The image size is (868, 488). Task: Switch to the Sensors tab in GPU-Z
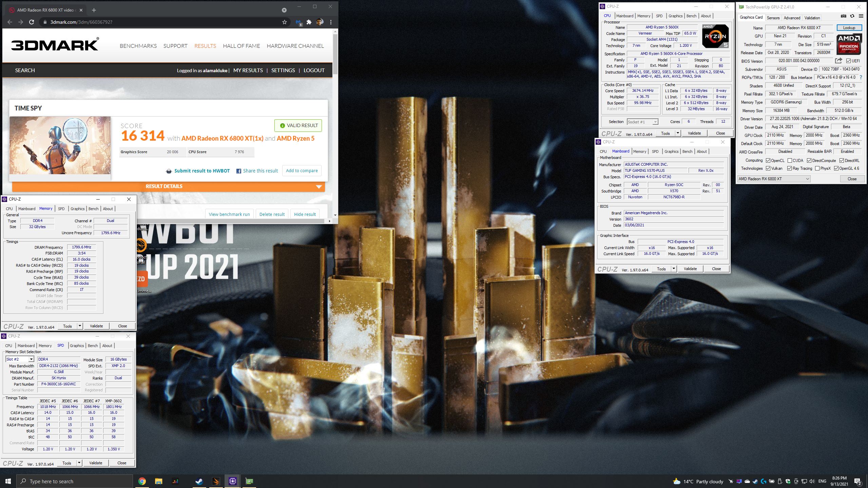tap(773, 18)
